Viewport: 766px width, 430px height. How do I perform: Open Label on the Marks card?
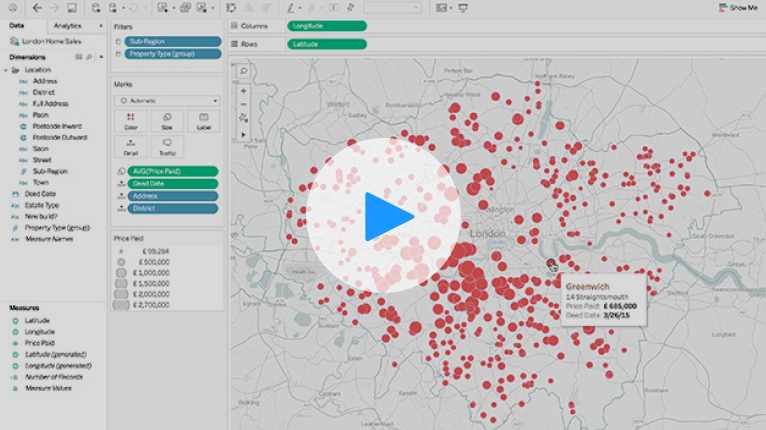203,121
